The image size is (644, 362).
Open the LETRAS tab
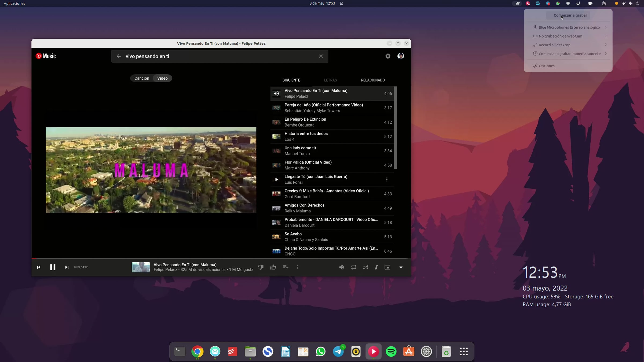point(330,80)
